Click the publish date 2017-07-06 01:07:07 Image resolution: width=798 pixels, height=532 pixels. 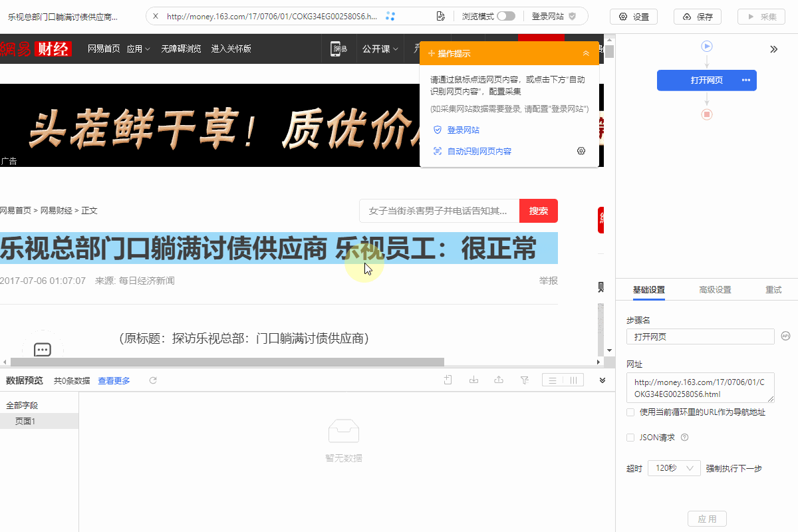(x=43, y=281)
